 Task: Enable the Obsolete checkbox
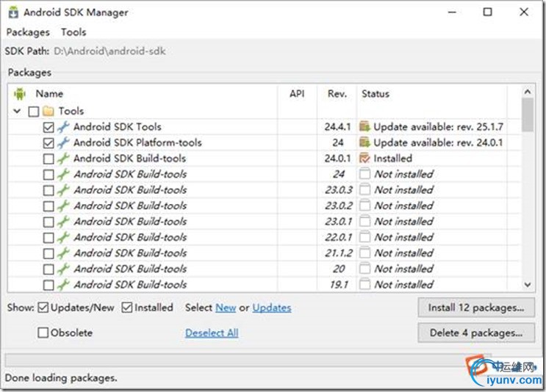click(x=43, y=333)
